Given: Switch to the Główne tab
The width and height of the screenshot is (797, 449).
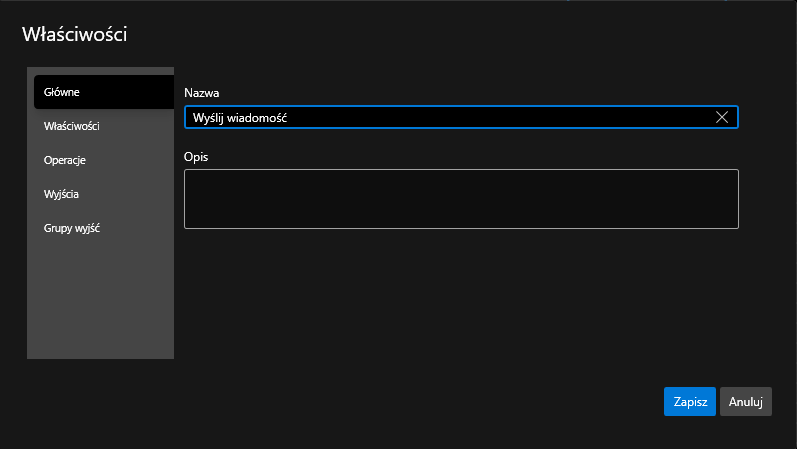Looking at the screenshot, I should 100,92.
